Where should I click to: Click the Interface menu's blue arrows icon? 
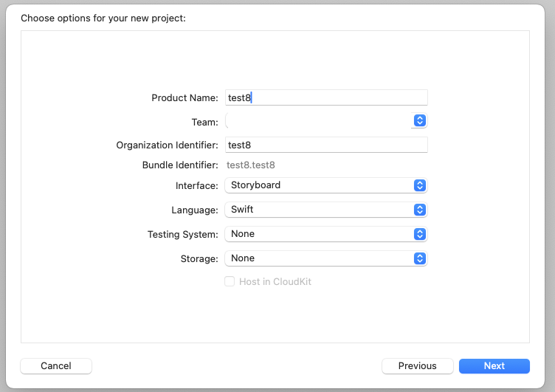(419, 185)
